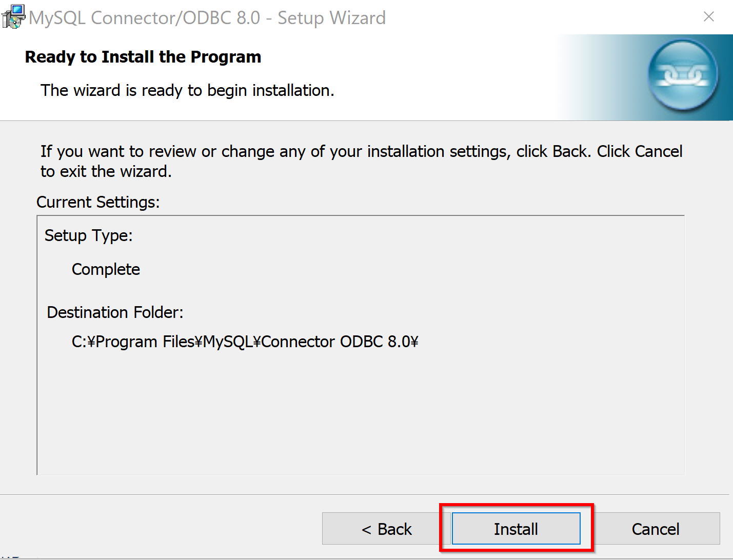Screen dimensions: 733x560
Task: Click the 'Ready to Install the Program' heading
Action: (x=143, y=57)
